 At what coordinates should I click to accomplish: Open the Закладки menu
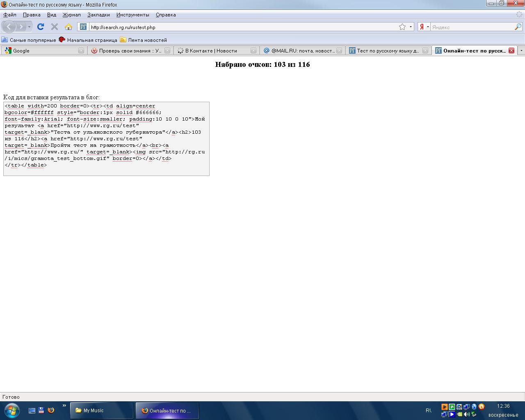(x=98, y=15)
